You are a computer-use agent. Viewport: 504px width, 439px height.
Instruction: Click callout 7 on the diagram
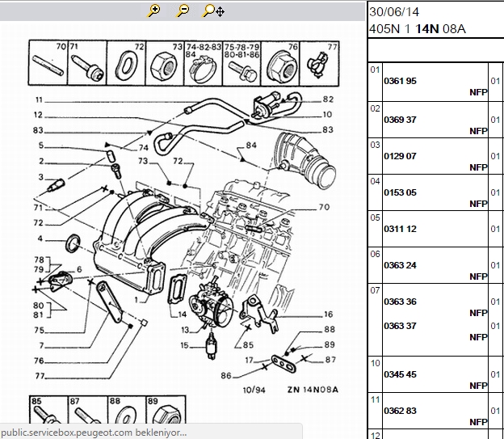coord(41,345)
